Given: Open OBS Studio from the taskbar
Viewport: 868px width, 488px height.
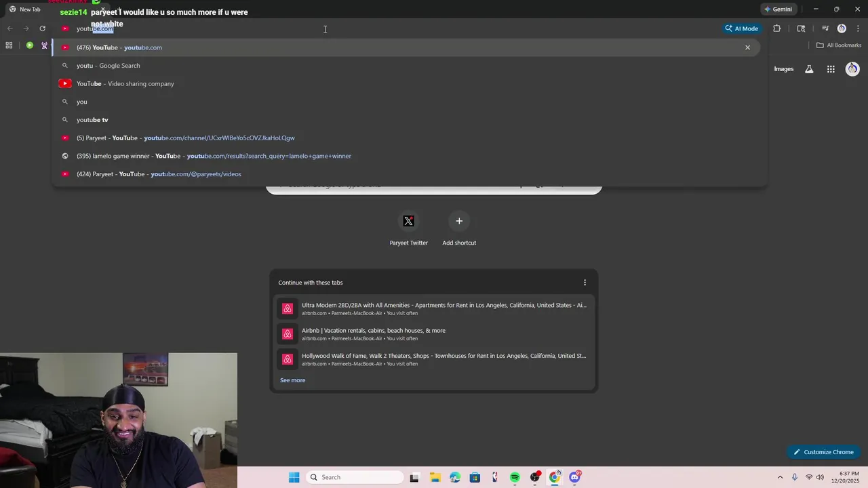Looking at the screenshot, I should pos(535,477).
